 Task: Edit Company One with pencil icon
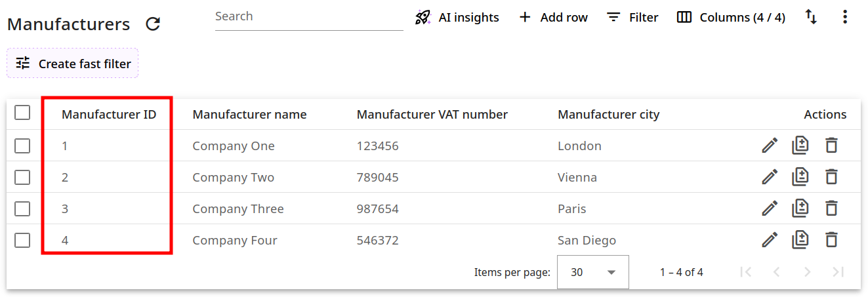769,146
